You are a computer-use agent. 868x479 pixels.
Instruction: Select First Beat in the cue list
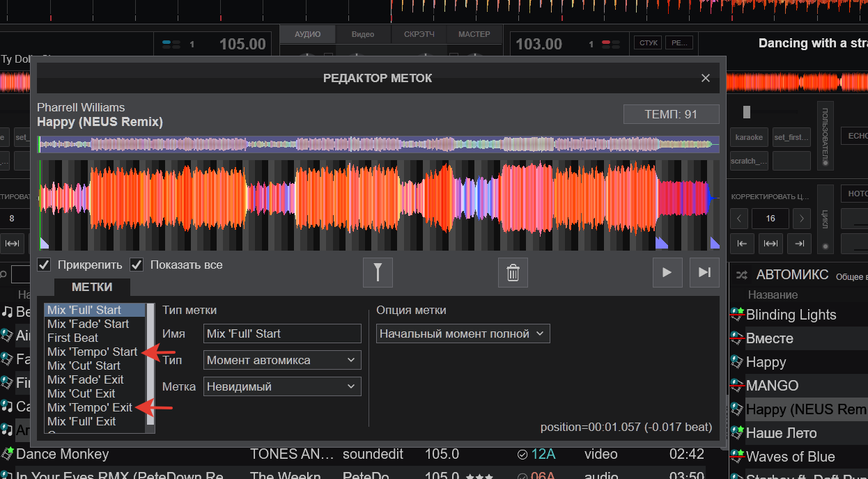[95, 338]
